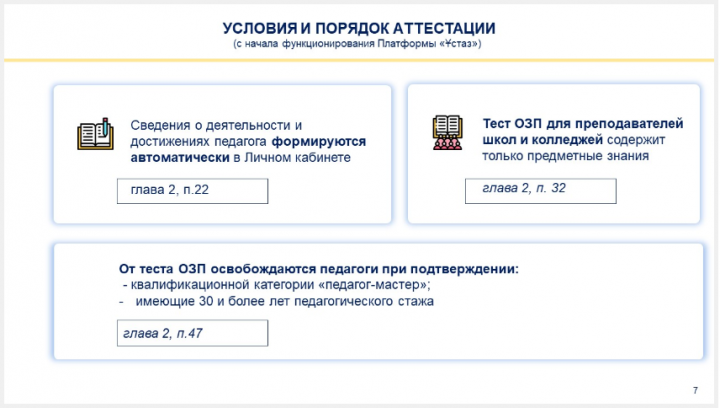Click text "в Личном кабинете"

[292, 157]
